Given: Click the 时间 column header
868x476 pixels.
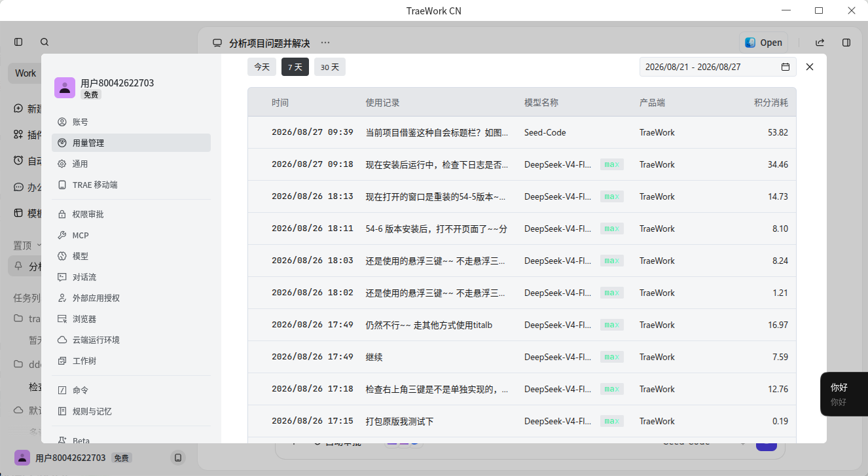Looking at the screenshot, I should pos(280,103).
